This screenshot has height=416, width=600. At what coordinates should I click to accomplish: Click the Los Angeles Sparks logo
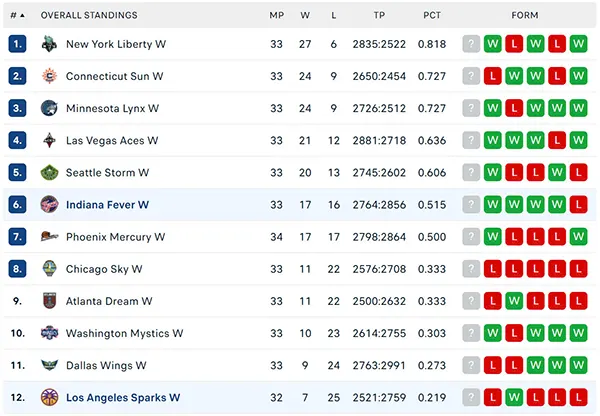point(49,397)
